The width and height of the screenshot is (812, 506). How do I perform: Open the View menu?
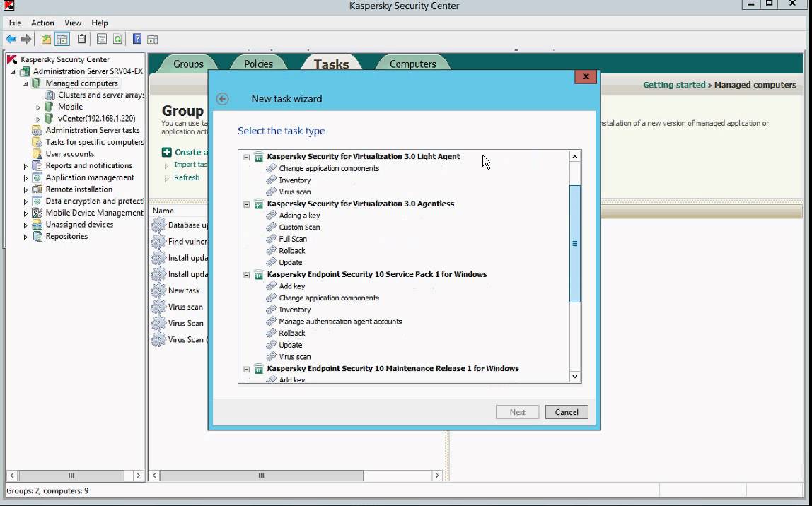[72, 23]
